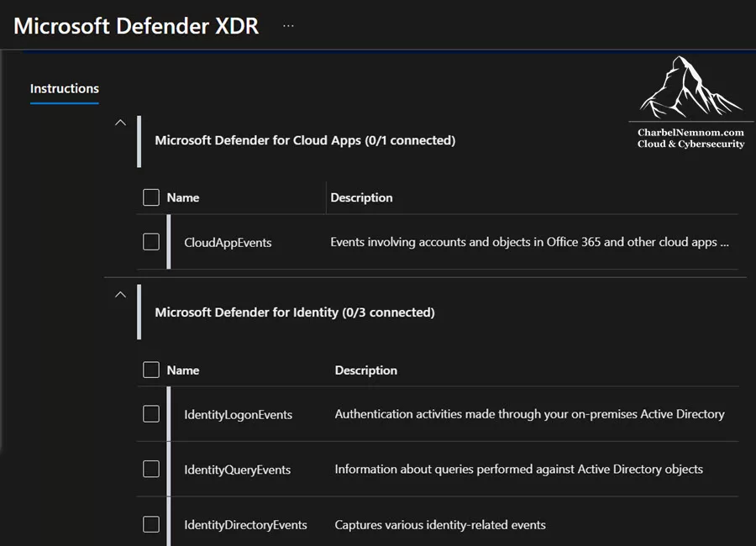Switch to the Instructions tab
This screenshot has width=756, height=546.
(65, 89)
